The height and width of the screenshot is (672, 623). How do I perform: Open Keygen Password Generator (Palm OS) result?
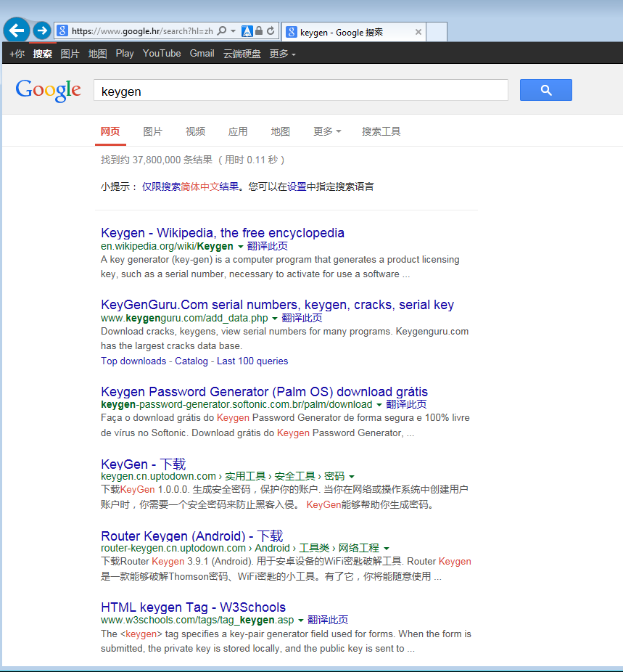click(x=264, y=392)
